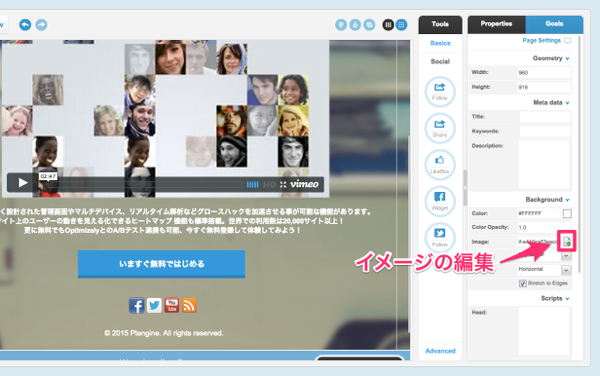600x376 pixels.
Task: Click the lock toolbar circle icon
Action: click(355, 25)
